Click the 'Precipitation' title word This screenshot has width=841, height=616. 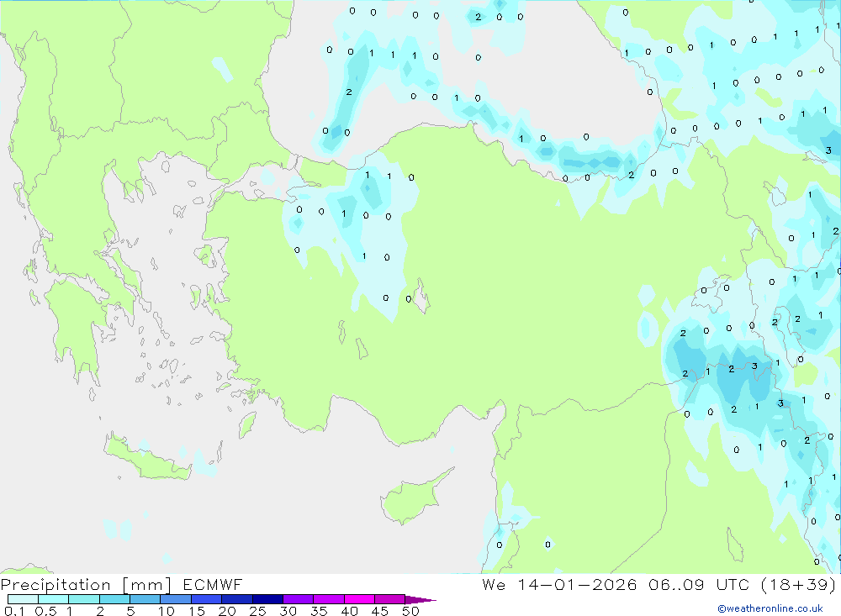pos(56,584)
